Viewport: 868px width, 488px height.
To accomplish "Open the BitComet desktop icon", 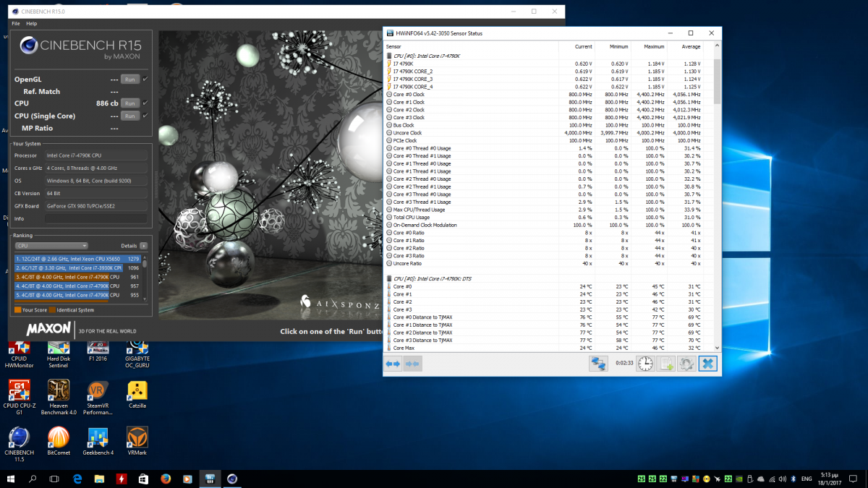I will coord(58,440).
